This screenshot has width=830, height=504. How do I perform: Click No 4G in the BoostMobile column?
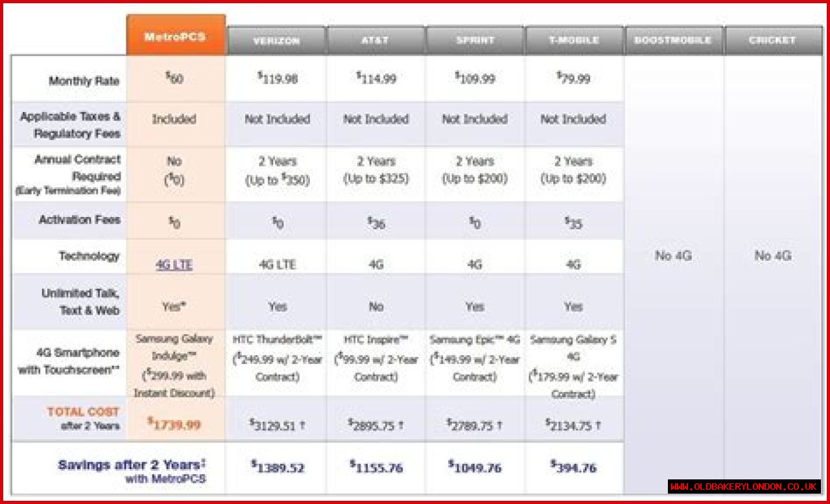673,256
